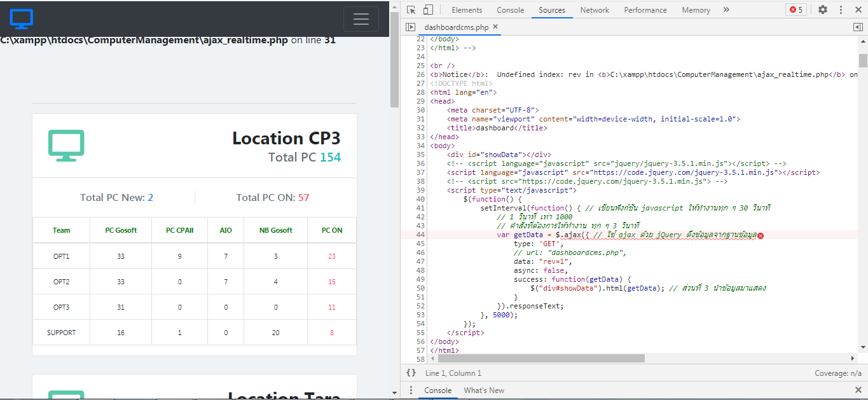Select the Sources tab
Viewport: 868px width, 400px height.
(x=552, y=10)
